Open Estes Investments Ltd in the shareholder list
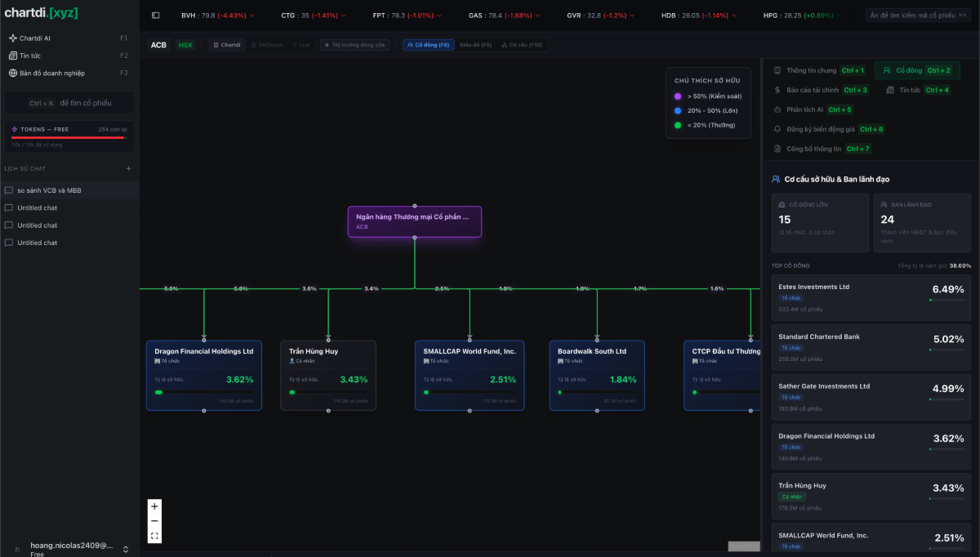 point(871,297)
